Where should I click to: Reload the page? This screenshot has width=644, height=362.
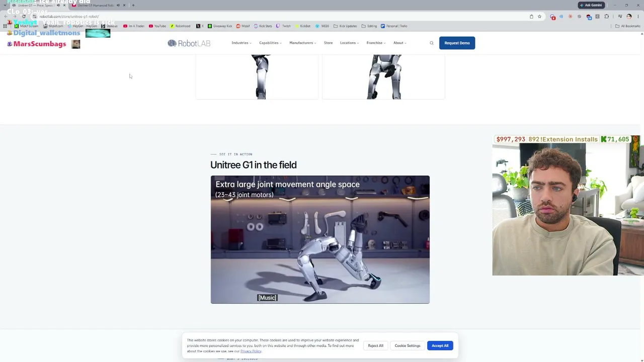[x=24, y=17]
